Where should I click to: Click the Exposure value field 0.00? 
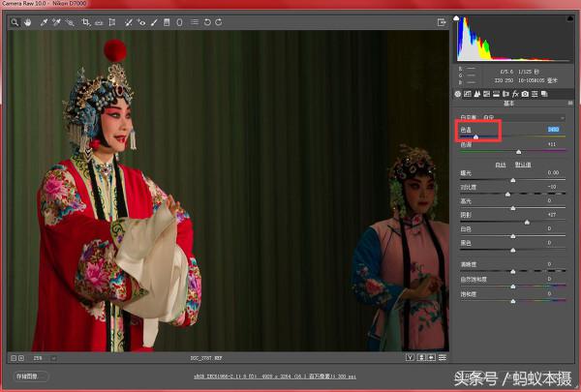(x=553, y=172)
